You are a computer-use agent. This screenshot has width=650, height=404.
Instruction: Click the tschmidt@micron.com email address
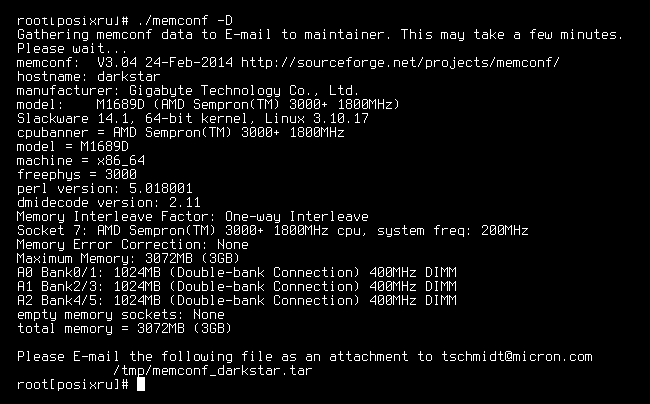[x=517, y=356]
